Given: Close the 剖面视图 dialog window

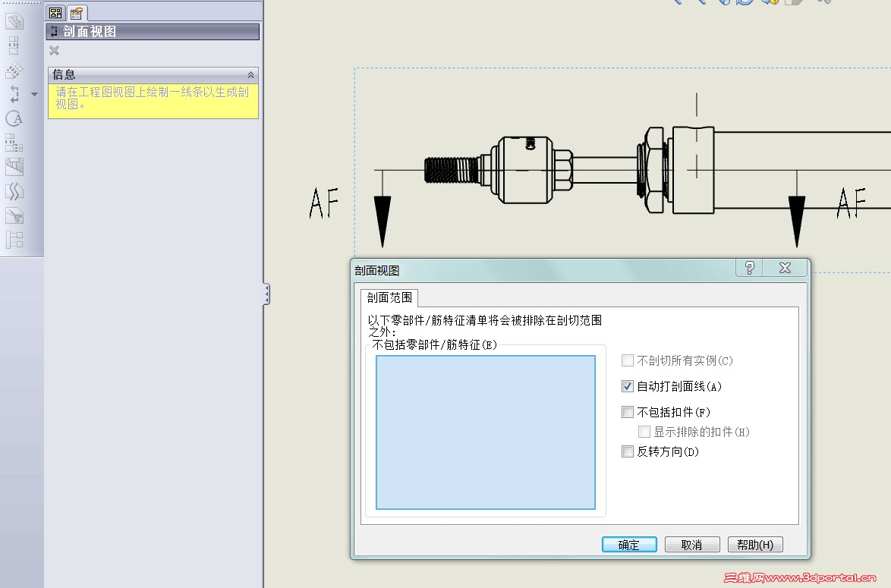Looking at the screenshot, I should pos(785,268).
